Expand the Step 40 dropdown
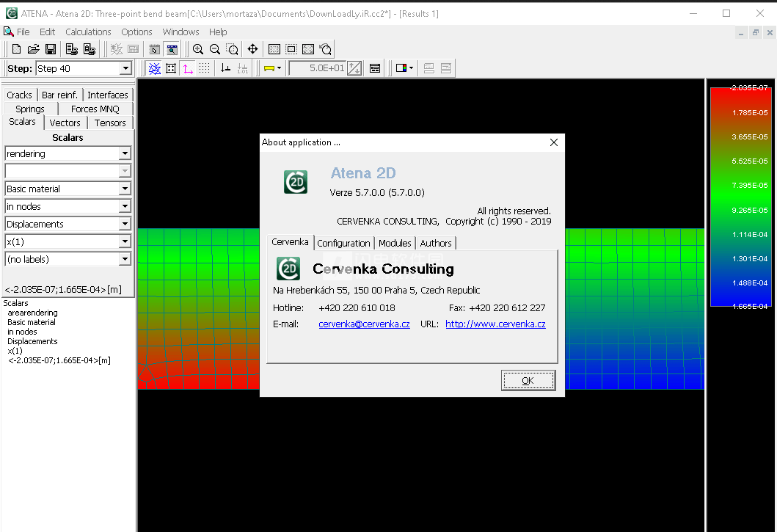This screenshot has width=777, height=532. [x=126, y=68]
